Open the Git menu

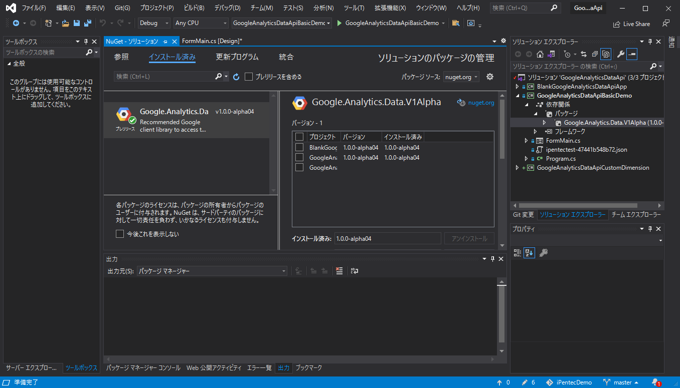(x=122, y=8)
